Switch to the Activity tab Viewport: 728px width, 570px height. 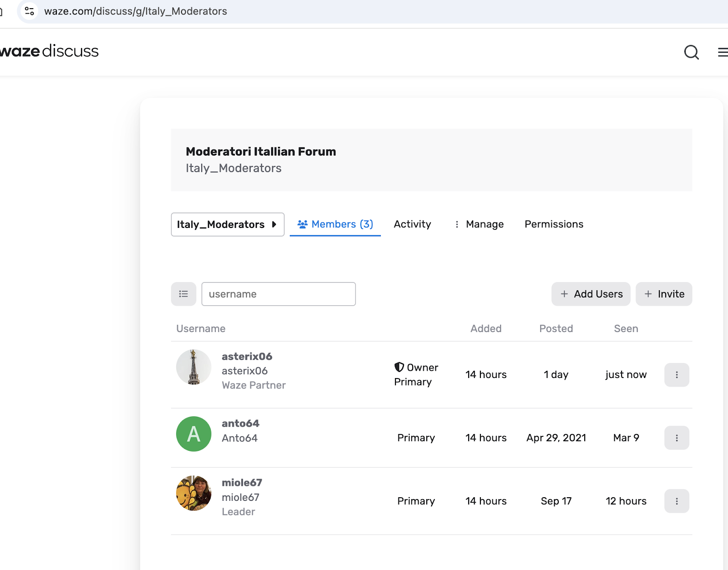point(412,224)
